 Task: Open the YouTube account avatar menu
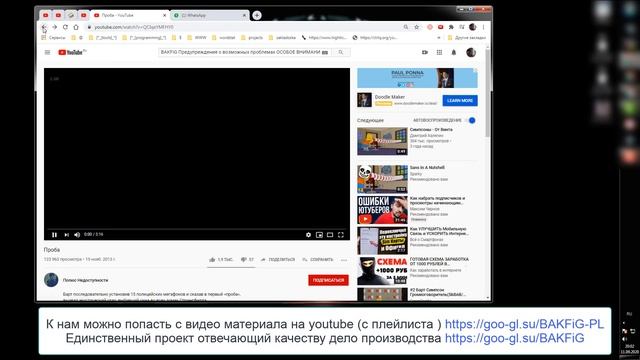pos(471,52)
